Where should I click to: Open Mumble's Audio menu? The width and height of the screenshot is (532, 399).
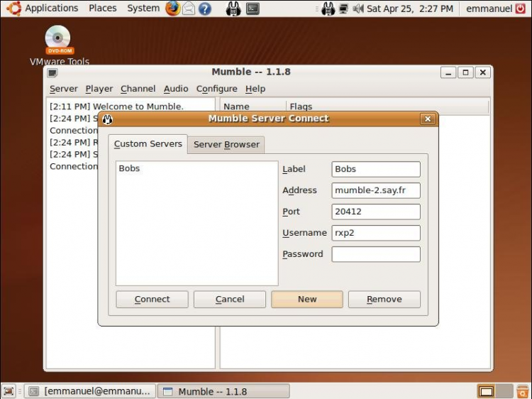pos(176,89)
